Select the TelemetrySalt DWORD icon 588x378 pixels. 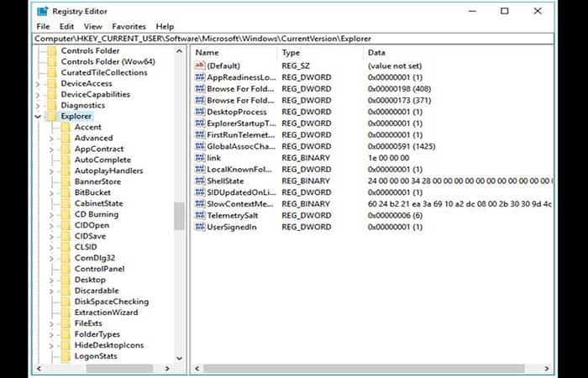tap(200, 215)
